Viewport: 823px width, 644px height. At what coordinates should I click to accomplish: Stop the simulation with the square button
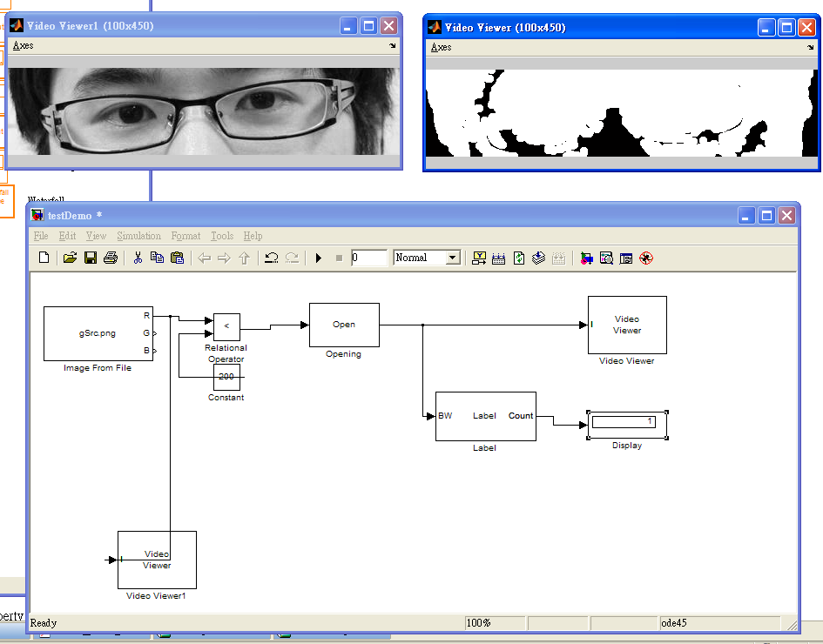click(x=339, y=258)
